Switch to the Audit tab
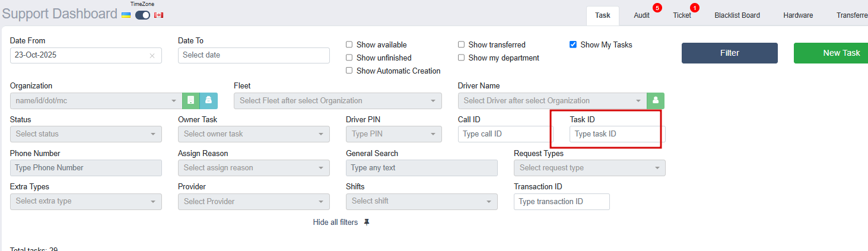Screen dimensions: 868x251 click(641, 15)
